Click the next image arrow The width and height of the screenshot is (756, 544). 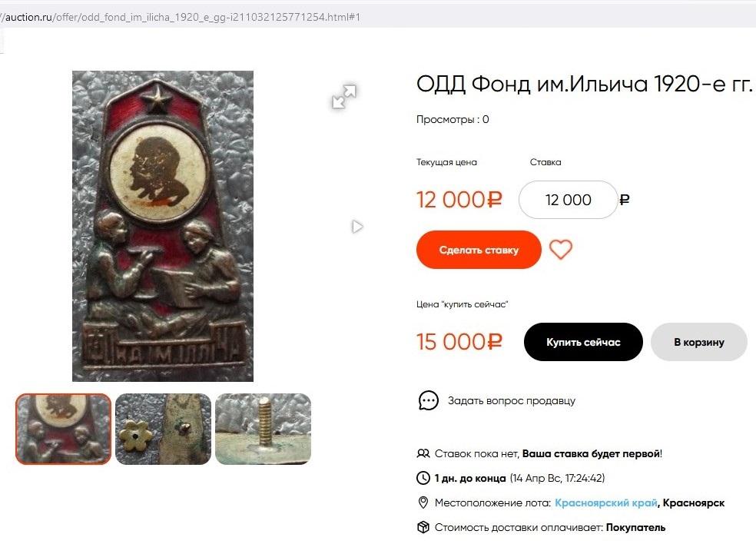point(357,226)
